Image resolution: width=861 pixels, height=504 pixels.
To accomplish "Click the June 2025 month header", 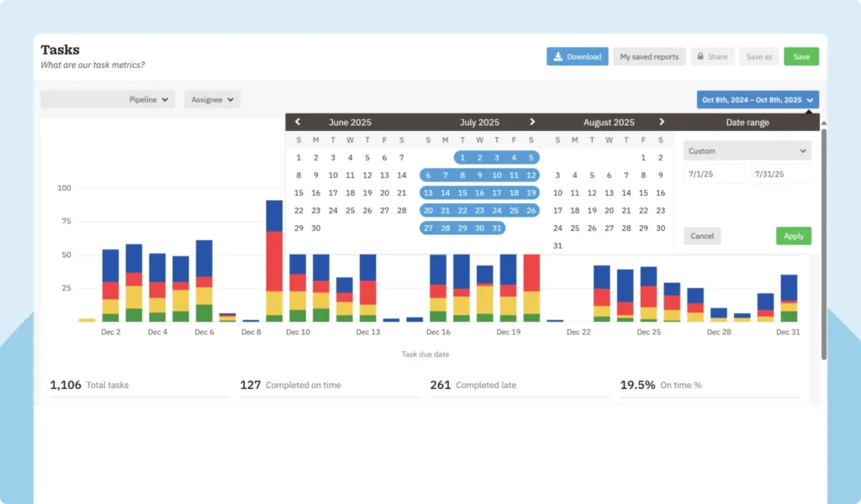I will [350, 122].
